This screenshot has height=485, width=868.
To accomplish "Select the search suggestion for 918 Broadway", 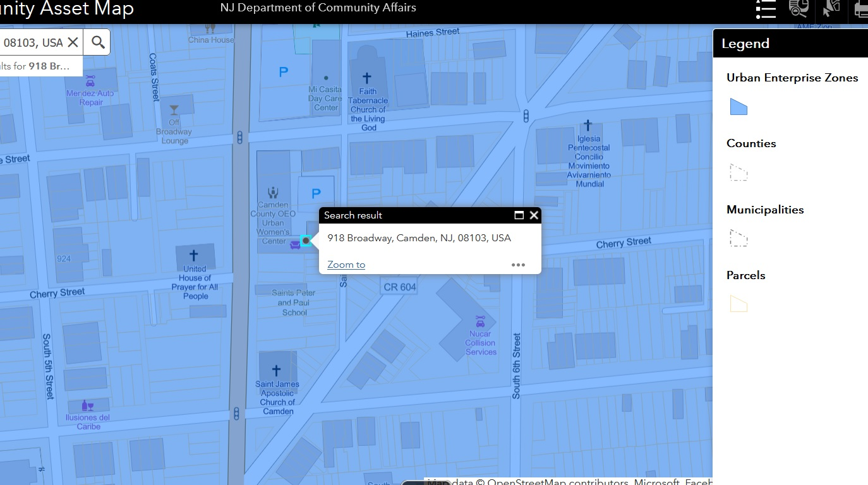I will [38, 66].
